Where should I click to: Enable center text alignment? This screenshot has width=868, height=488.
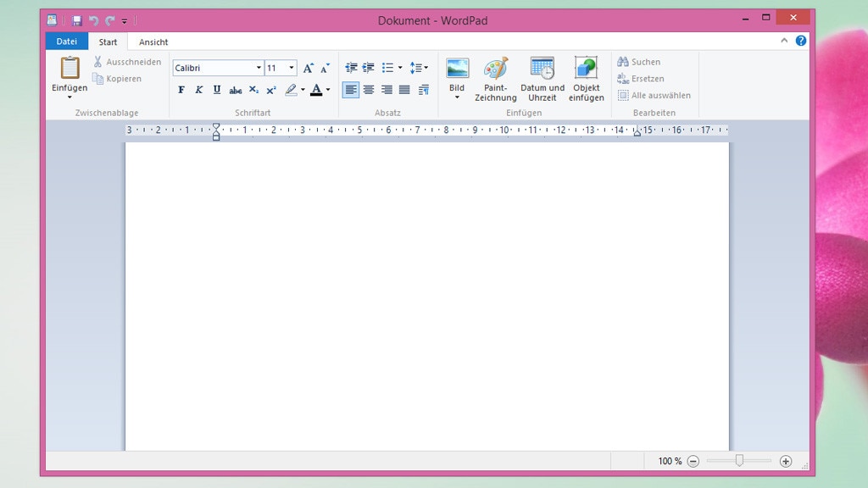[x=369, y=90]
